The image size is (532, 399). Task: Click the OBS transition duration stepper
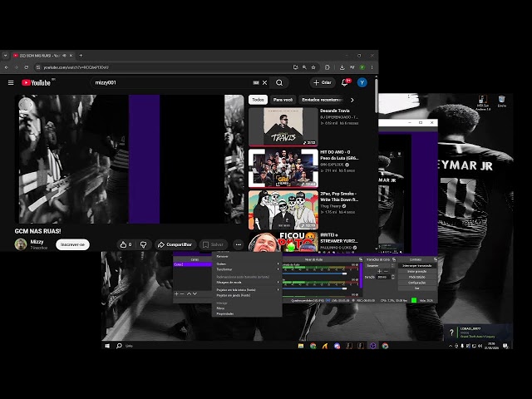(x=393, y=277)
